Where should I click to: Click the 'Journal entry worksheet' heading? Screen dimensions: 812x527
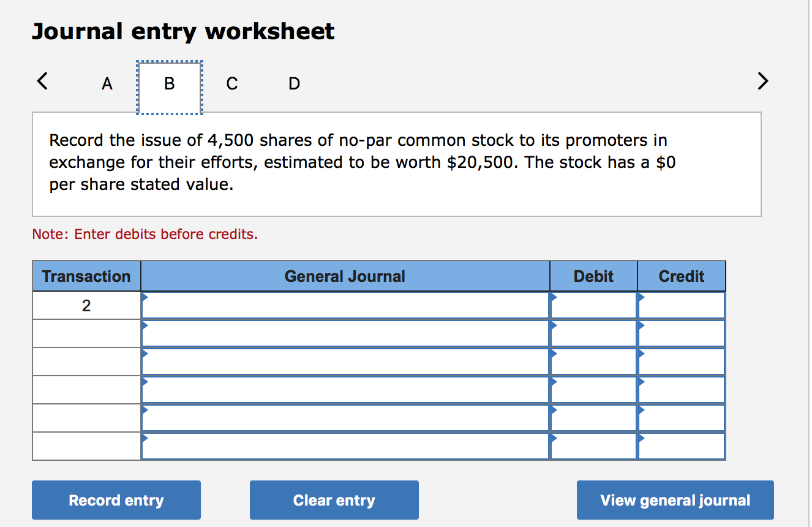183,31
